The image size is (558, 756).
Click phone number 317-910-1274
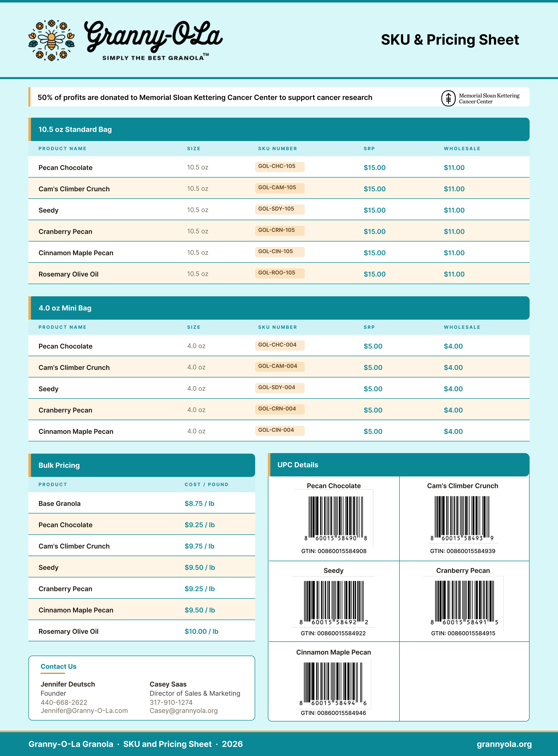pyautogui.click(x=171, y=702)
